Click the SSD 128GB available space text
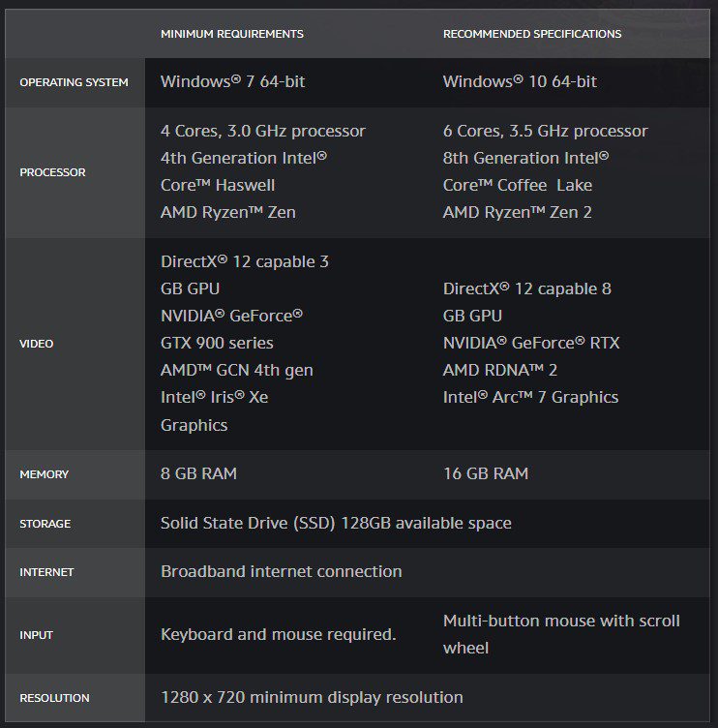Viewport: 718px width, 728px height. [x=336, y=523]
